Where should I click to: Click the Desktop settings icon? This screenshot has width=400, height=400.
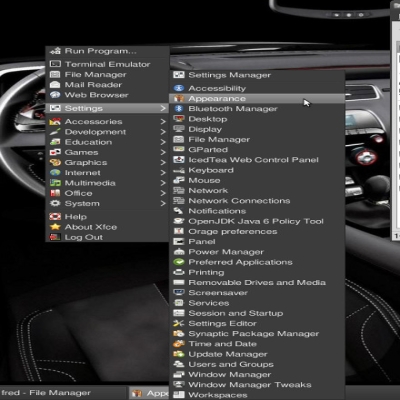coord(179,119)
